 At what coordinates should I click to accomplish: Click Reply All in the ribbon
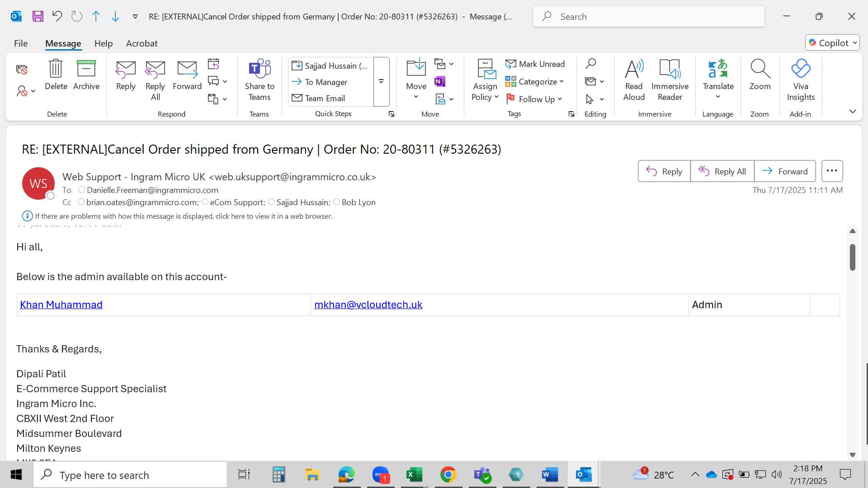155,80
